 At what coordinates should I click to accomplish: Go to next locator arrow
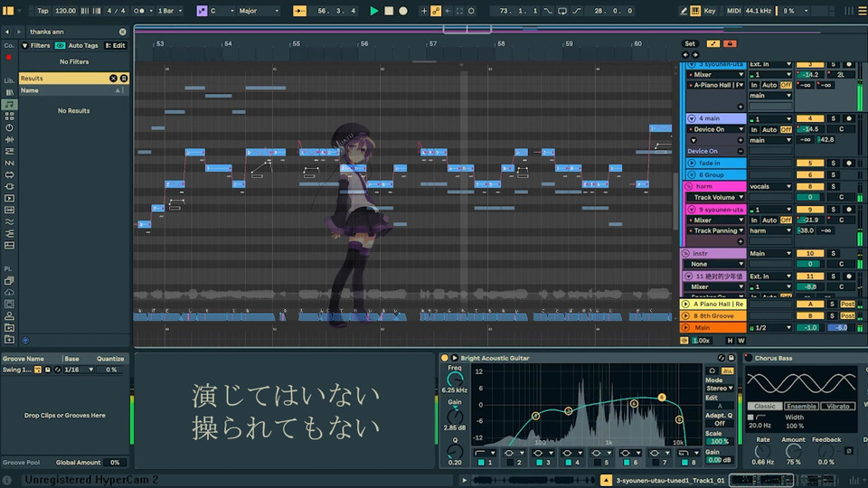coord(695,55)
